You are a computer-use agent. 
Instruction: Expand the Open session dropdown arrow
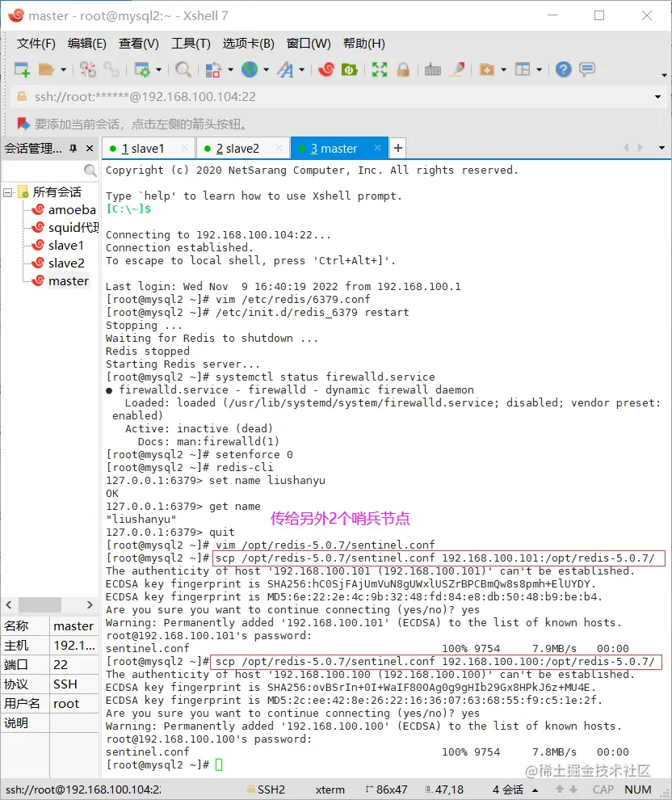(x=63, y=69)
